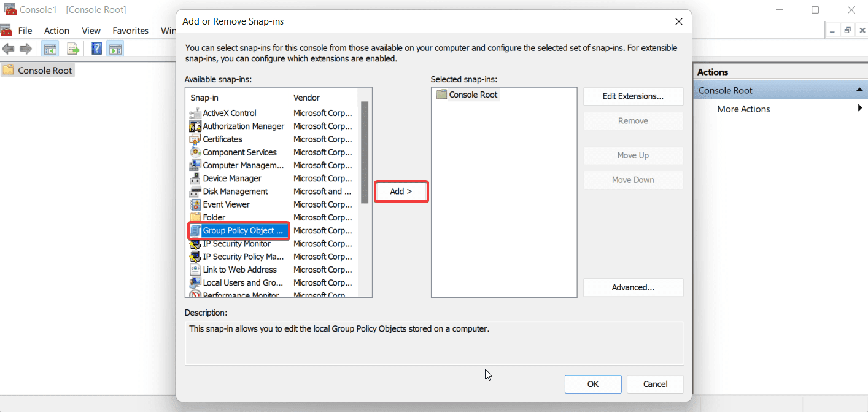Click the "Disk Management" row text
The width and height of the screenshot is (868, 412).
coord(235,191)
